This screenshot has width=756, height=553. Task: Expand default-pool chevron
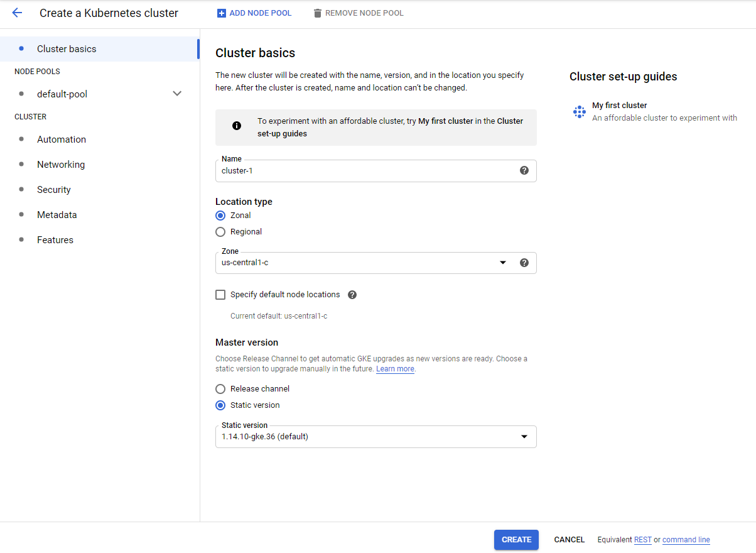tap(177, 94)
